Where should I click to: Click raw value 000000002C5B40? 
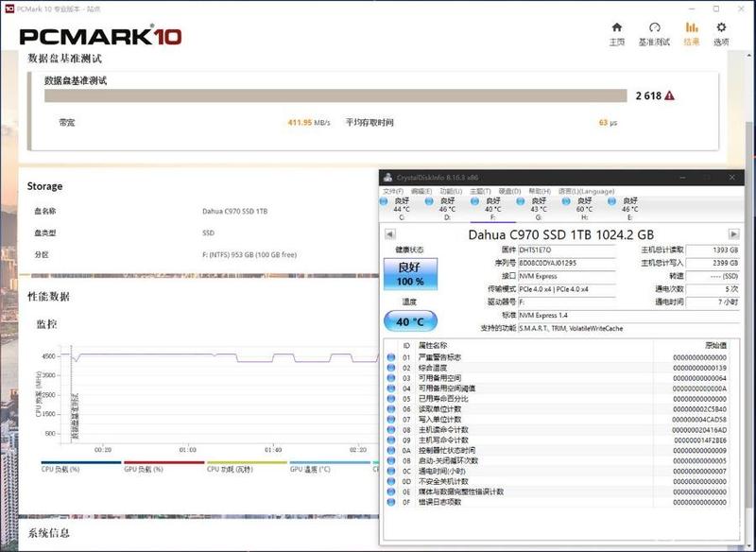click(x=699, y=409)
